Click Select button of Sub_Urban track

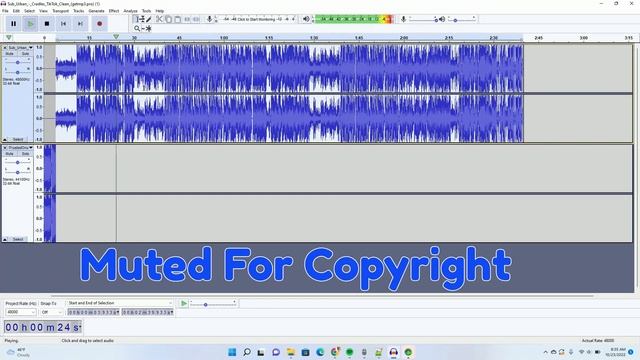(x=18, y=140)
